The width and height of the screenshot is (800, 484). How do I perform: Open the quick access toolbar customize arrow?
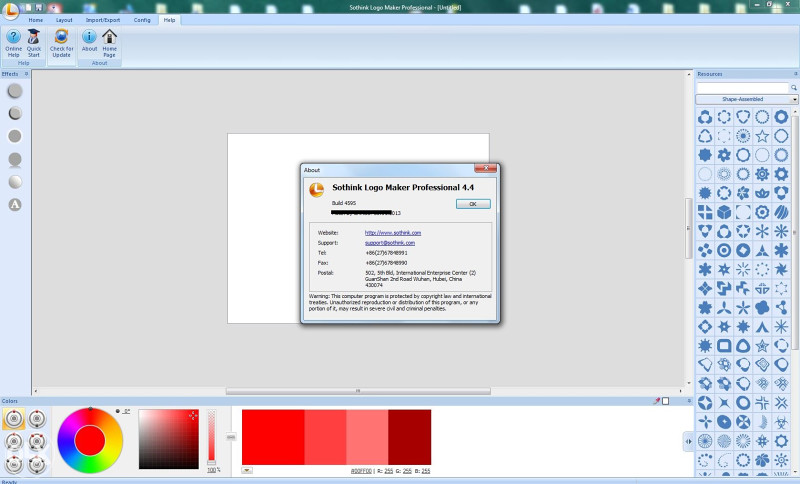55,8
